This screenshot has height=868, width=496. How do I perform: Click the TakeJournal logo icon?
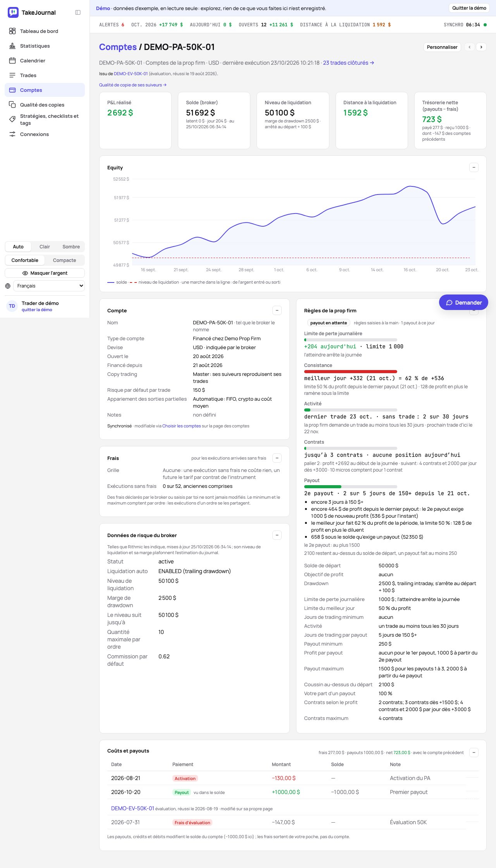[13, 12]
